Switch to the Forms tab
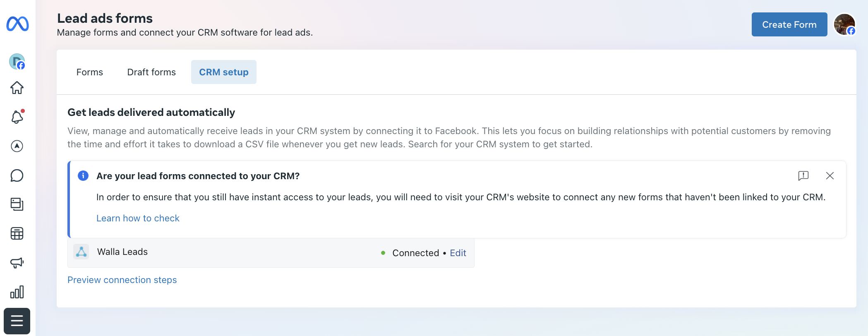The height and width of the screenshot is (336, 868). point(90,72)
